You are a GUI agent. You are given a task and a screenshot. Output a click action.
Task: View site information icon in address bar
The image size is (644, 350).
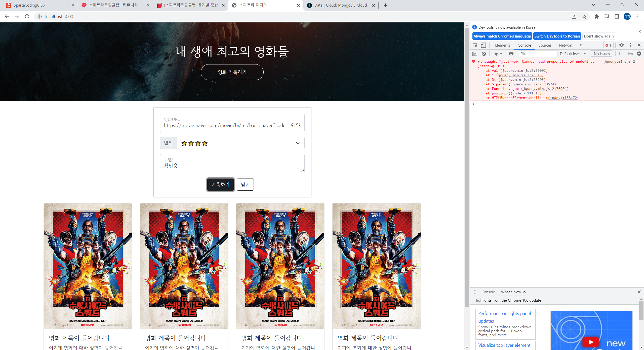tap(39, 16)
